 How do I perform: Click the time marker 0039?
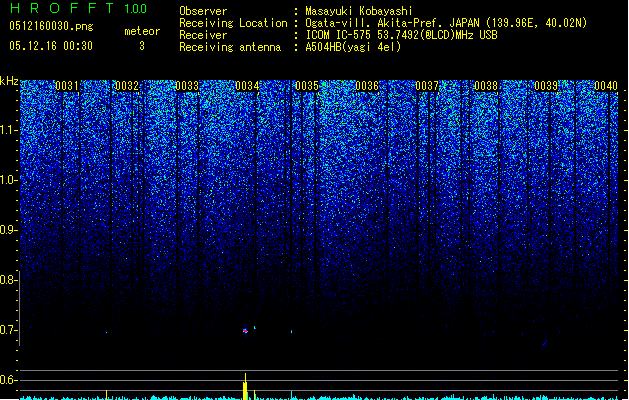point(546,86)
